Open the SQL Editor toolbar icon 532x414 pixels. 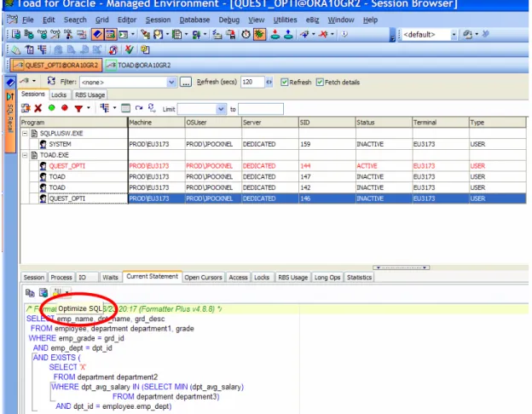16,34
